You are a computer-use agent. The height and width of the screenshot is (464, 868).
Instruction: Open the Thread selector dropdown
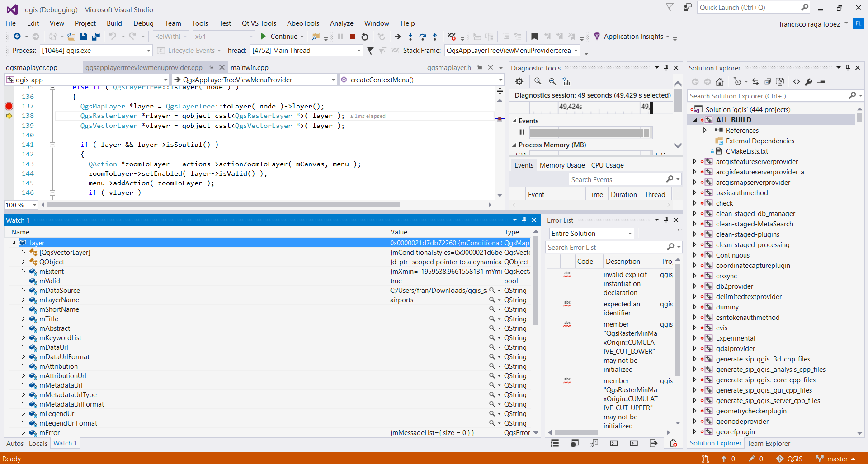click(x=359, y=51)
